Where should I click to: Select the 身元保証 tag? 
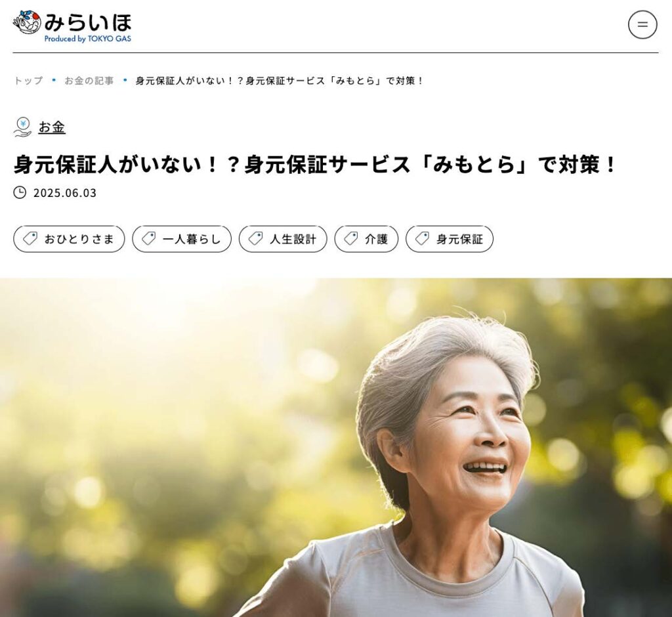click(x=450, y=239)
